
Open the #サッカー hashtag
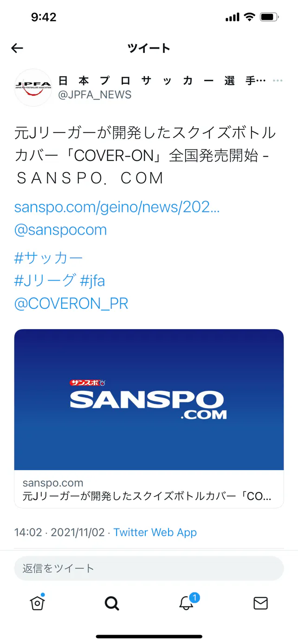click(x=49, y=258)
